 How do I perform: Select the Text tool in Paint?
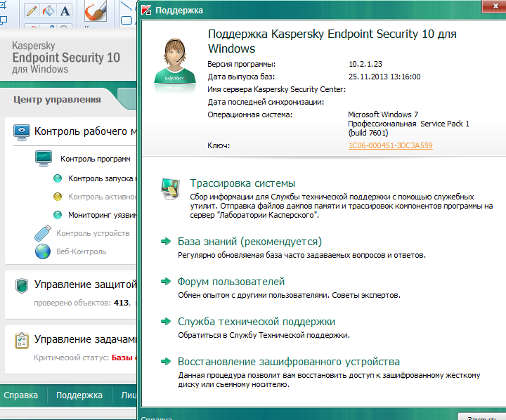65,11
